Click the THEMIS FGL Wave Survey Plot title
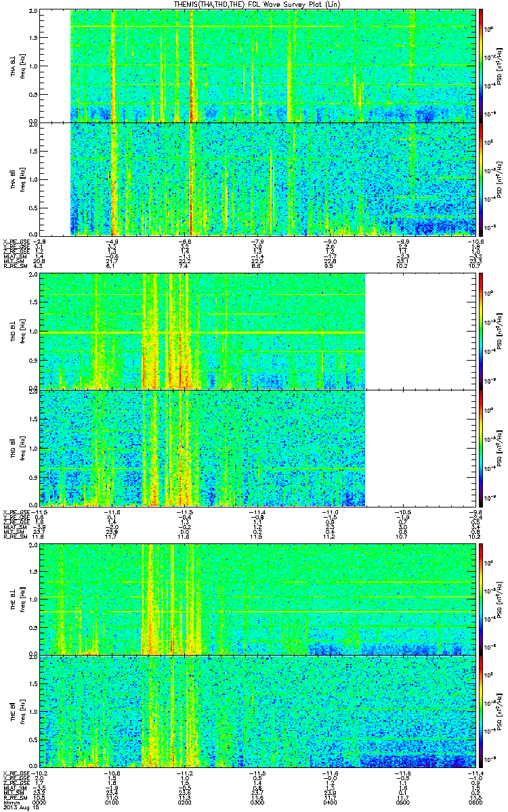 point(259,5)
